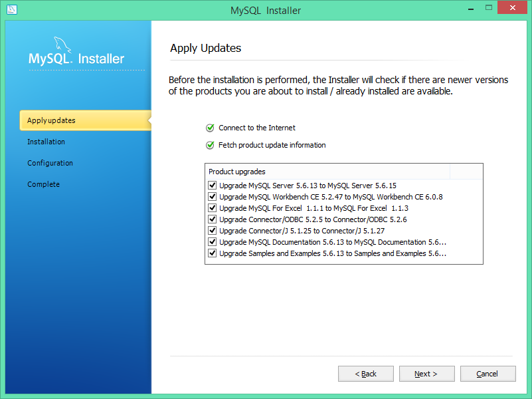Click the Product upgrades column header
This screenshot has width=532, height=399.
[x=327, y=172]
